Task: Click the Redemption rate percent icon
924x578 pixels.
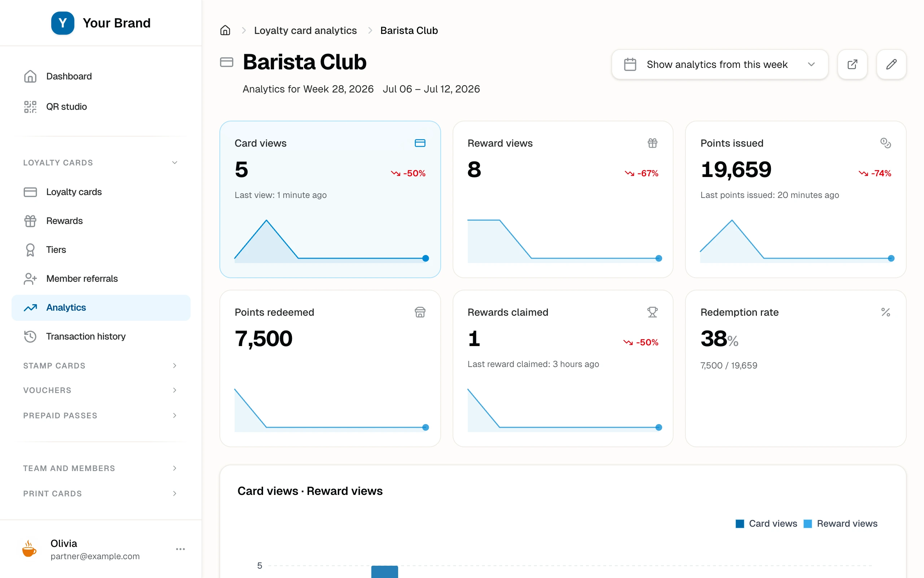Action: tap(885, 312)
